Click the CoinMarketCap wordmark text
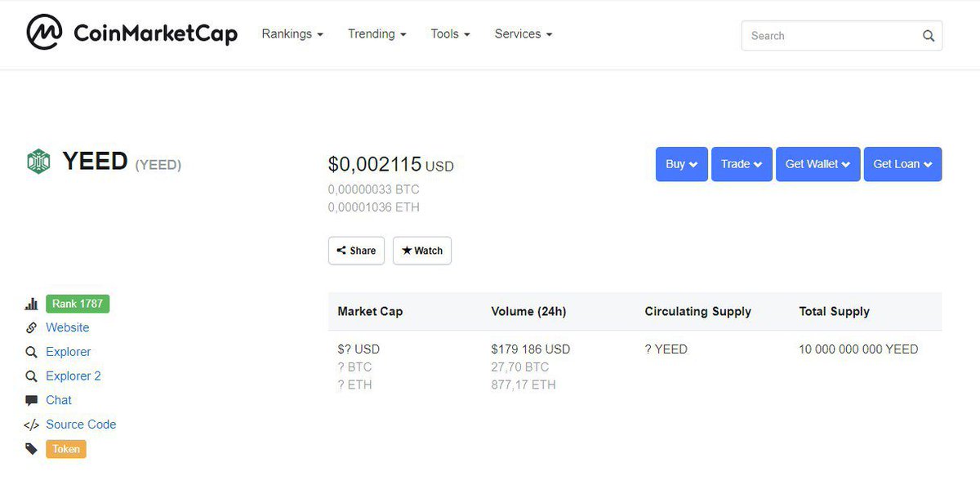The image size is (980, 489). click(x=155, y=33)
